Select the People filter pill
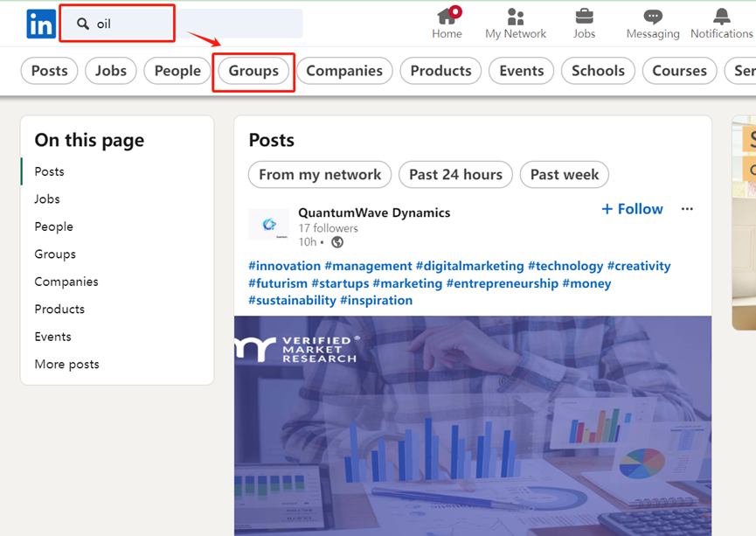This screenshot has width=756, height=536. (x=177, y=71)
